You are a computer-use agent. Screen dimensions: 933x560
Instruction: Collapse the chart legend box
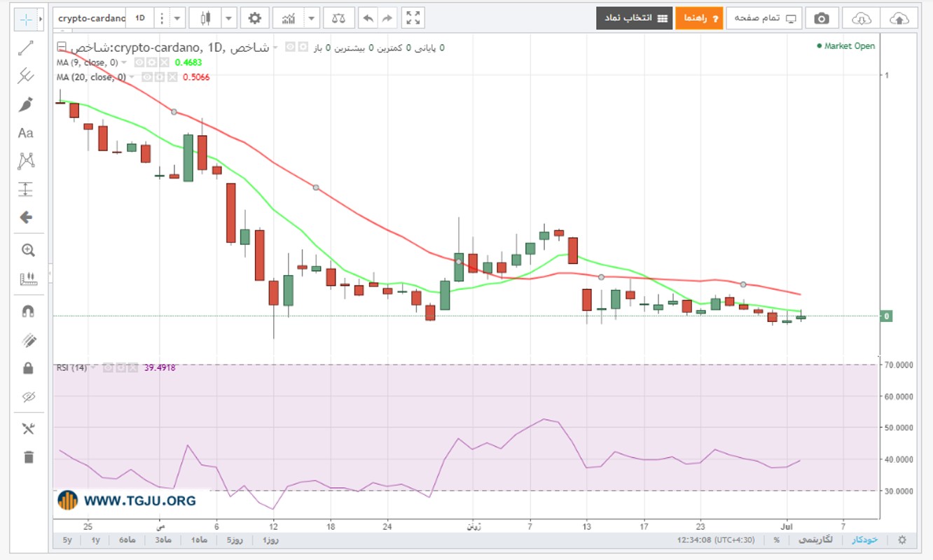pyautogui.click(x=61, y=48)
